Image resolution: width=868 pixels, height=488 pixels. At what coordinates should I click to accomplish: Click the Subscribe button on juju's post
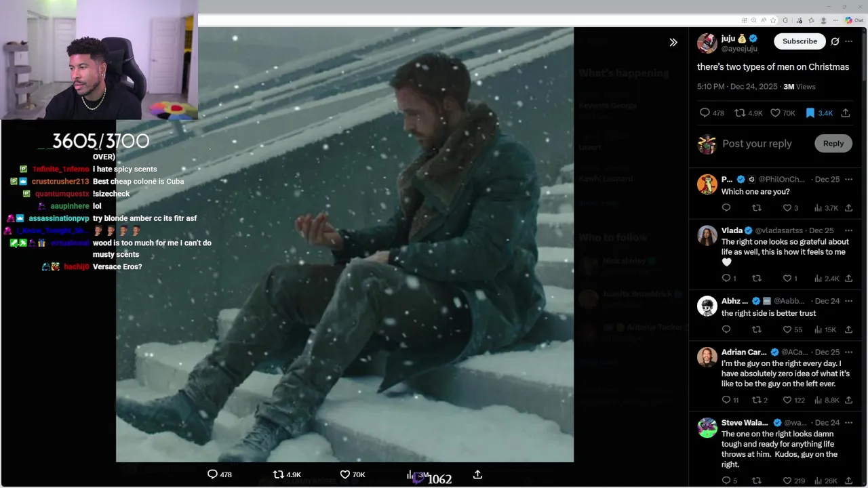[800, 41]
